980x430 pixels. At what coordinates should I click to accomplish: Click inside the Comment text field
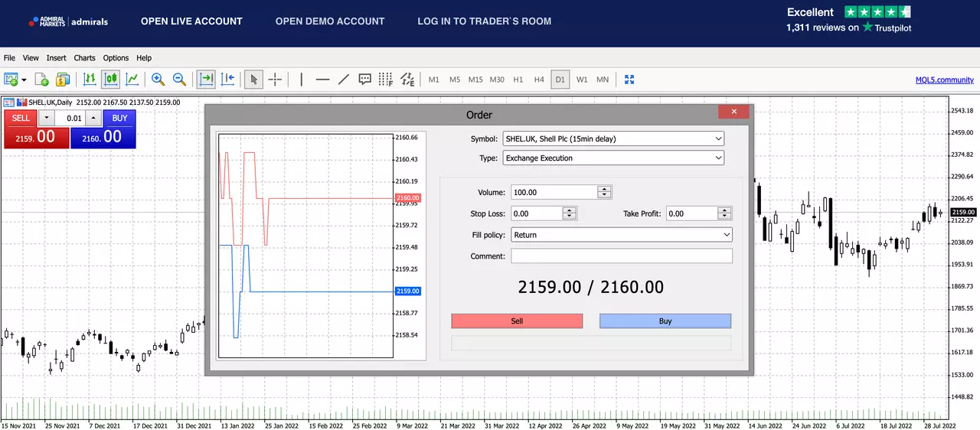click(x=622, y=256)
